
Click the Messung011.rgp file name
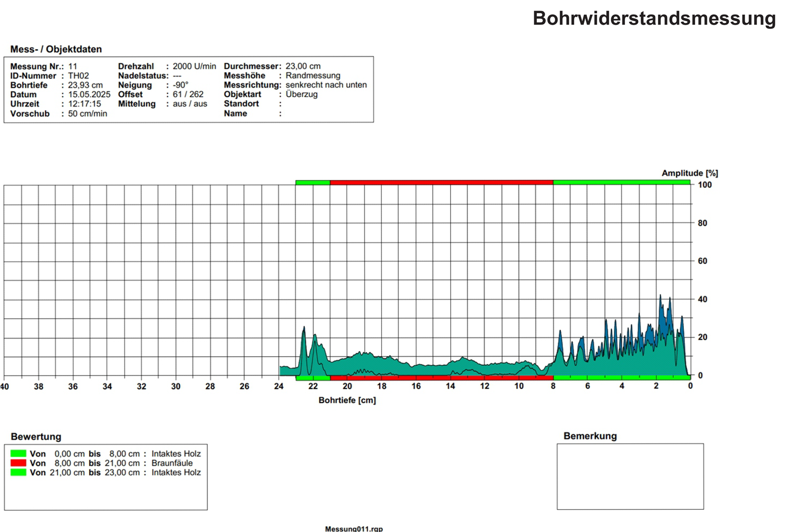click(354, 528)
